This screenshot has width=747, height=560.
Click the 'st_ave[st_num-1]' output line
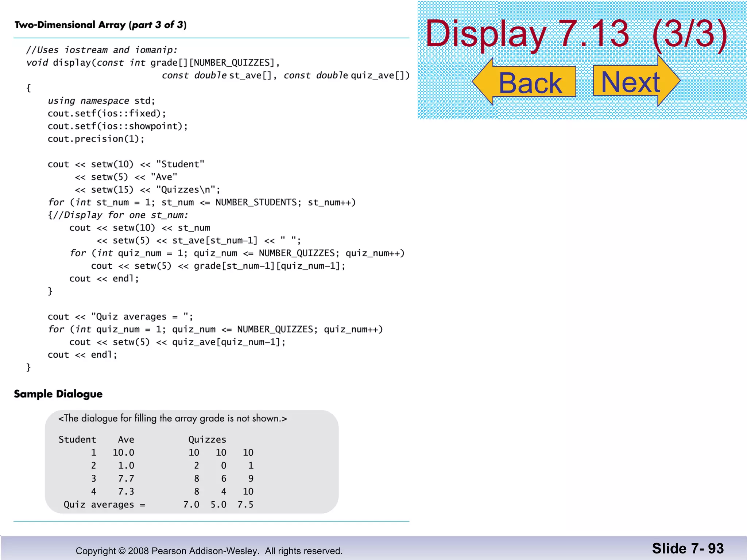click(199, 241)
